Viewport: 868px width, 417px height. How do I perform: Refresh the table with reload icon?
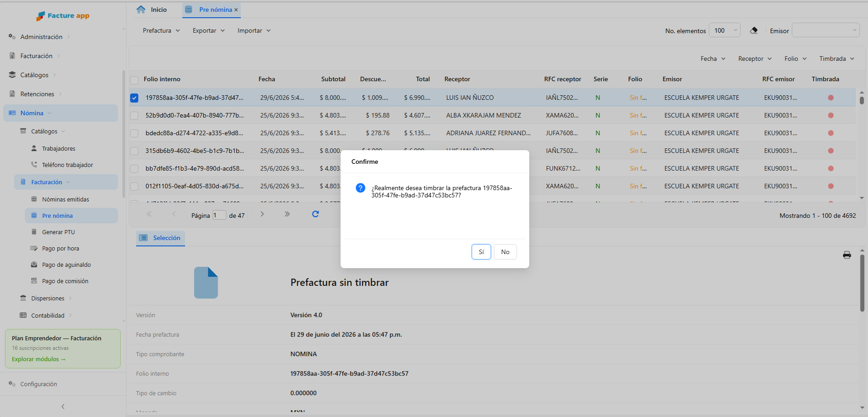316,214
